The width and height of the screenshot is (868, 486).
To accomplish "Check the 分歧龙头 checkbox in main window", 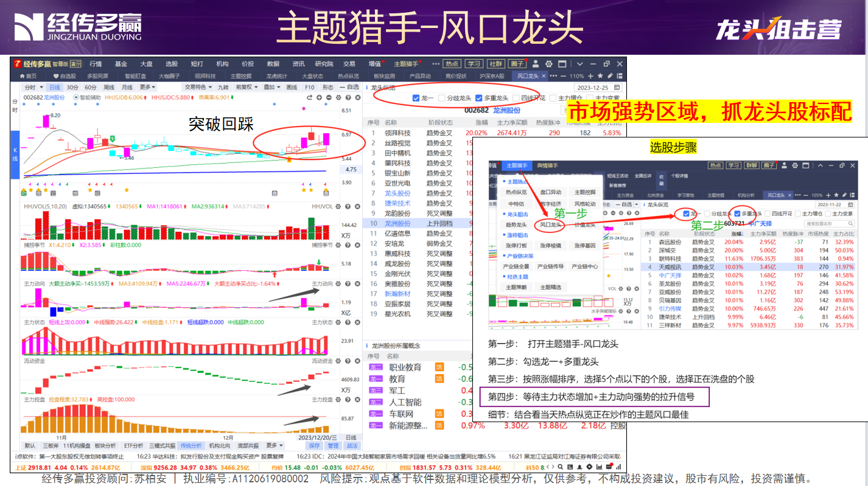I will [x=442, y=98].
